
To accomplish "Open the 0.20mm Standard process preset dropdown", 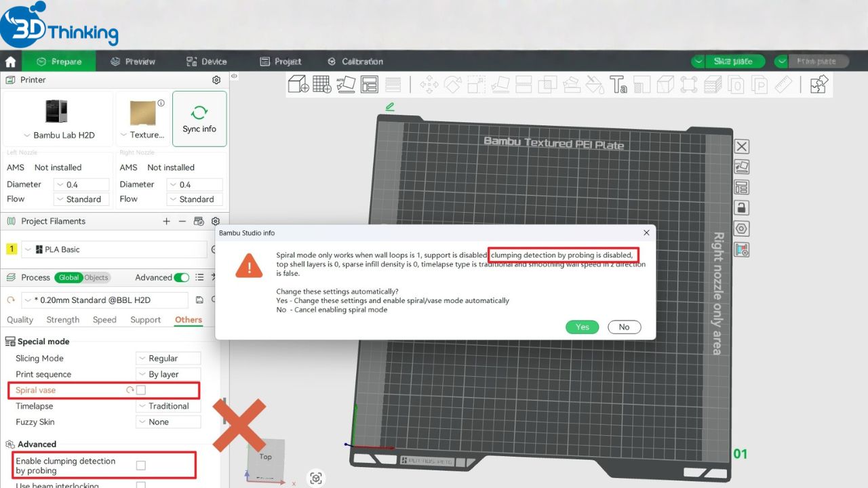I will click(x=105, y=300).
